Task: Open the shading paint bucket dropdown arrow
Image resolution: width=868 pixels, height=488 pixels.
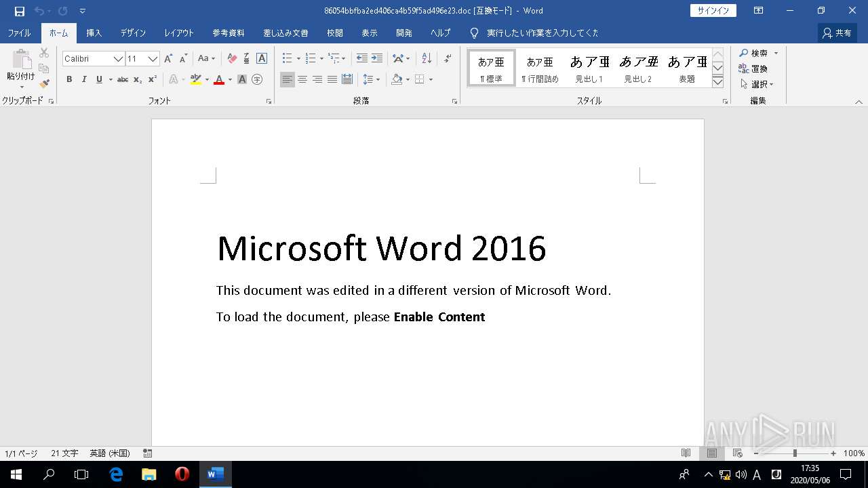Action: click(408, 79)
